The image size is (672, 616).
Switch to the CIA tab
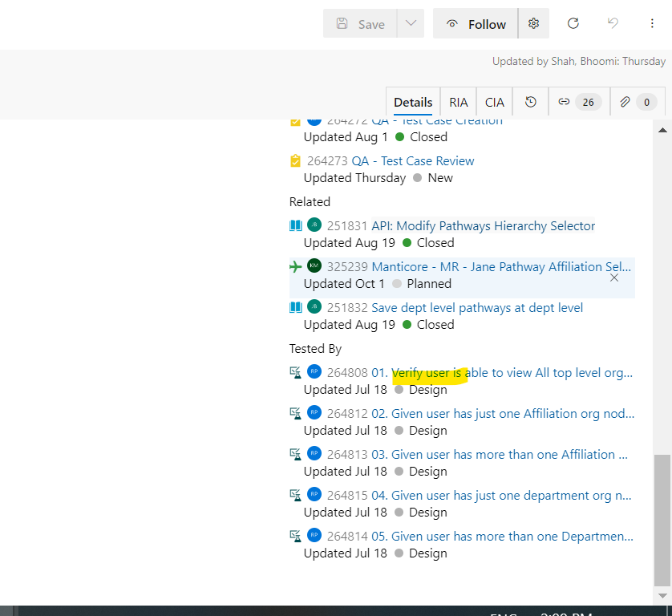pyautogui.click(x=494, y=102)
